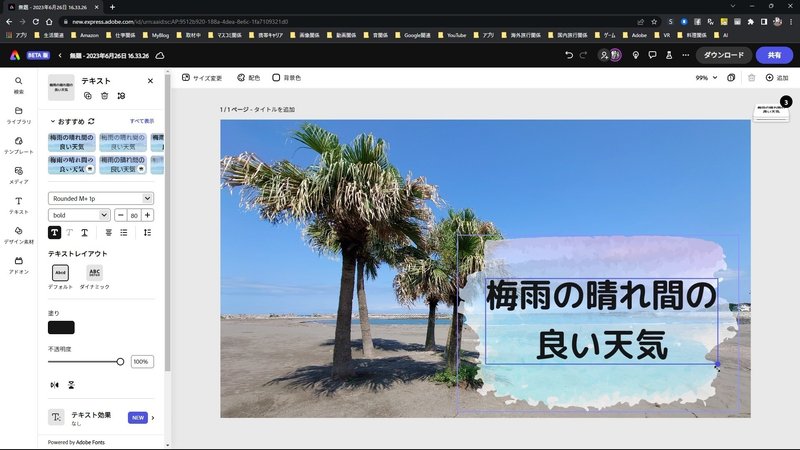
Task: Open the comments speech bubble
Action: point(652,55)
